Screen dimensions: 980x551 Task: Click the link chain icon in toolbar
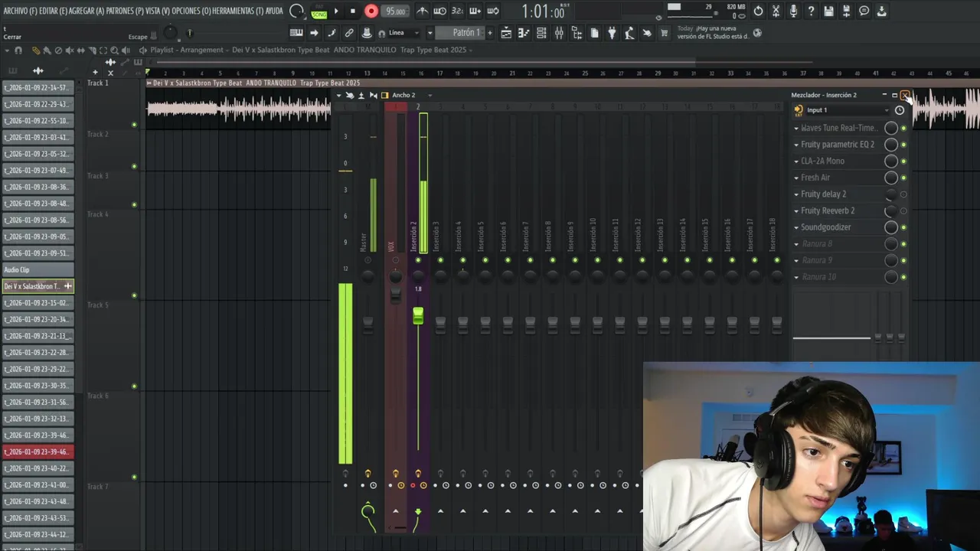coord(349,33)
